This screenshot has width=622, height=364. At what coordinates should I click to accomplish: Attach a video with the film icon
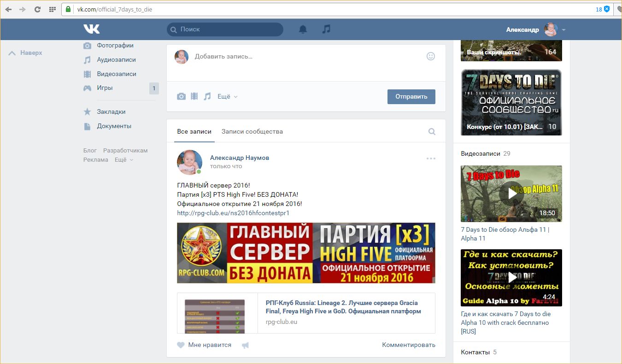tap(194, 96)
